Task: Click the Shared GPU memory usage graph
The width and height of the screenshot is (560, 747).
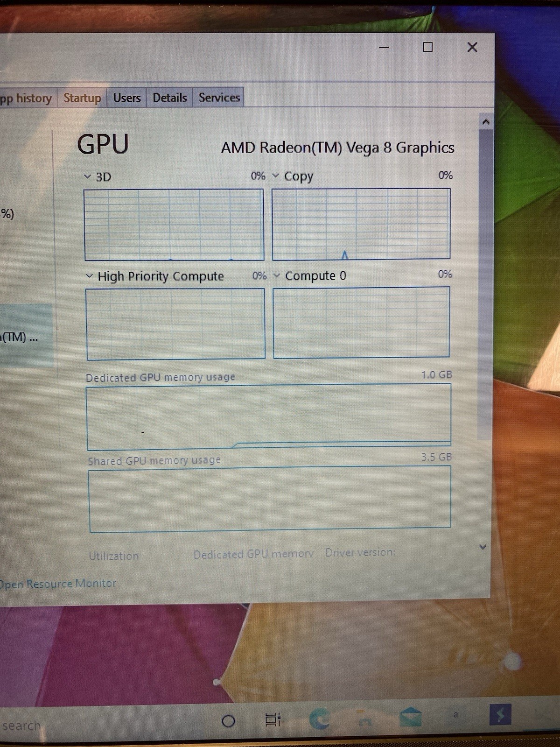Action: (270, 499)
